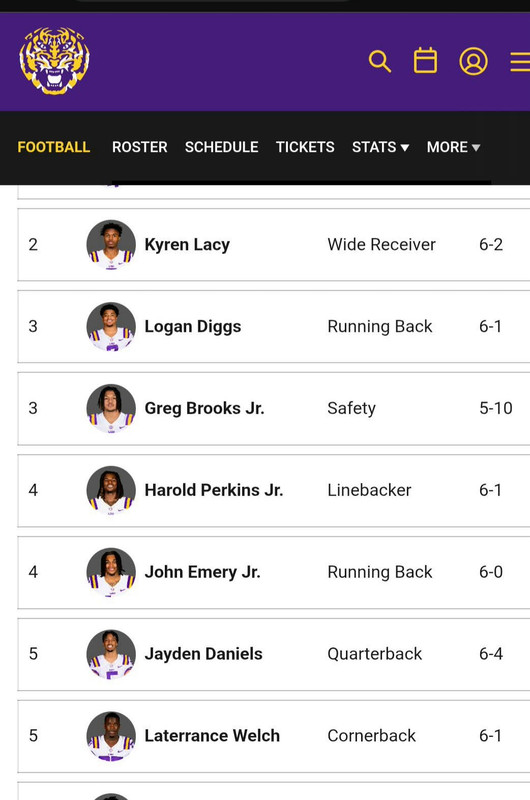Open the calendar icon in header
530x800 pixels.
(x=425, y=61)
